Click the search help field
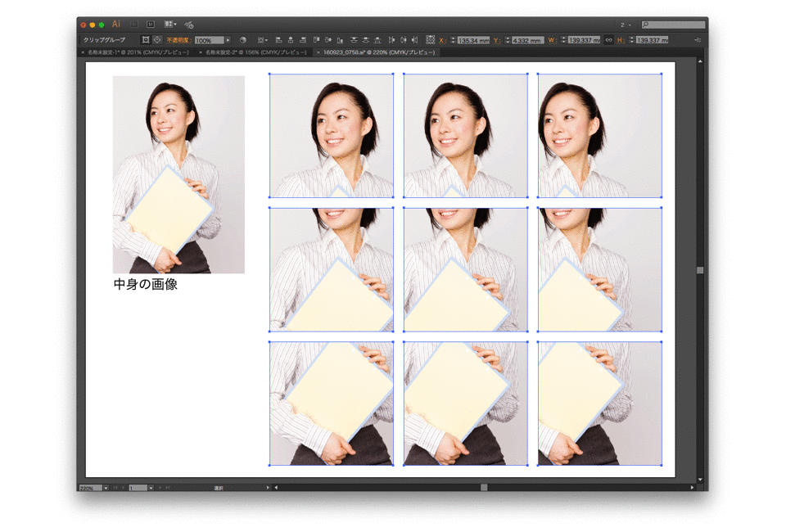786x532 pixels. click(x=673, y=25)
